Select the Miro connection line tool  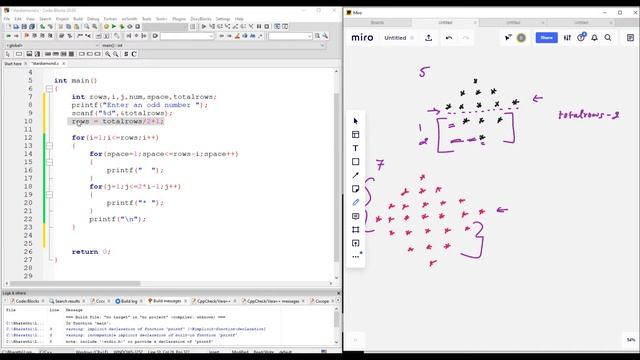[356, 175]
